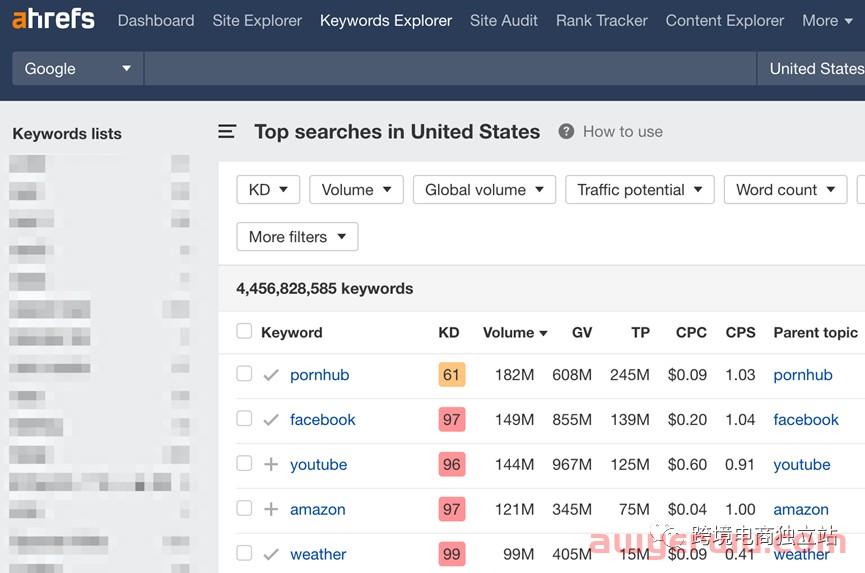
Task: Click the checkmark icon next to weather
Action: pos(271,554)
